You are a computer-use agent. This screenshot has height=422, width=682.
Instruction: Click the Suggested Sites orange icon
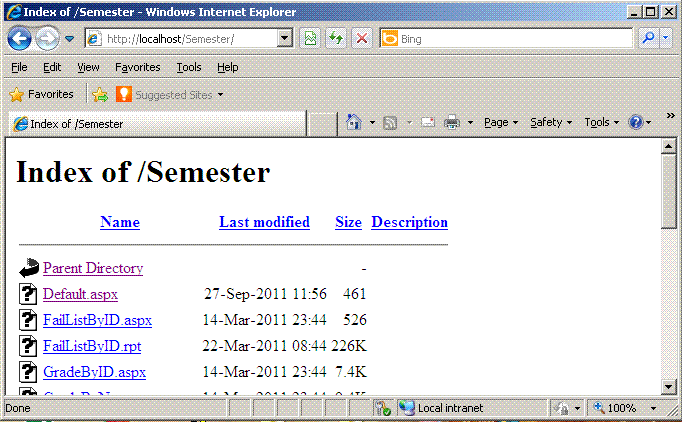pyautogui.click(x=124, y=94)
